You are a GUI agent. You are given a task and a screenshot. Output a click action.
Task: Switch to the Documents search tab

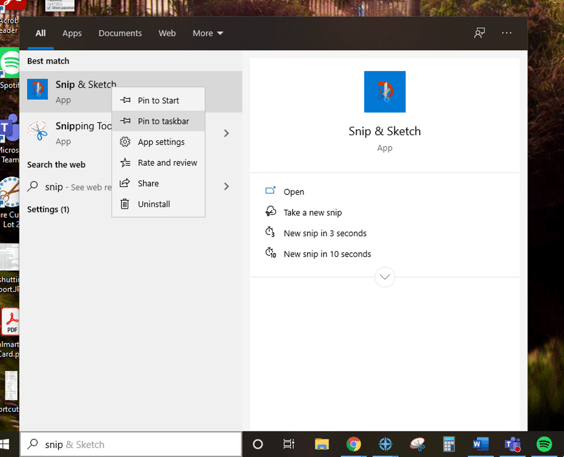coord(120,33)
